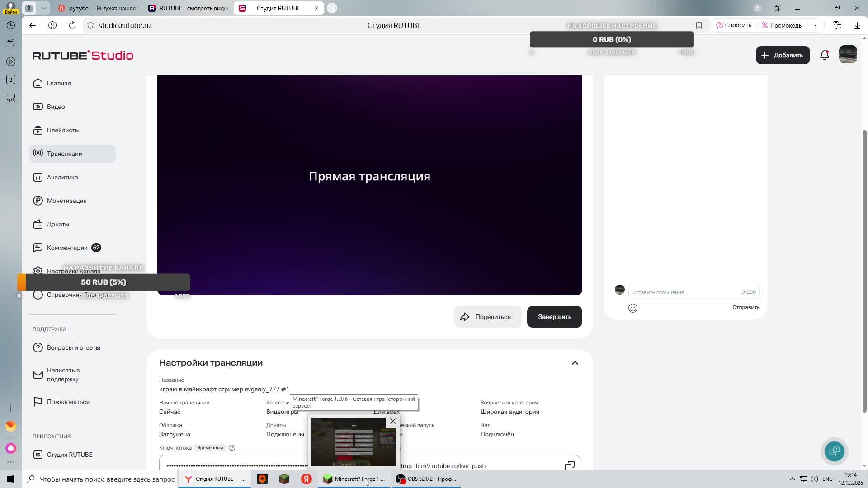Click the Добавить button
This screenshot has height=488, width=868.
783,55
